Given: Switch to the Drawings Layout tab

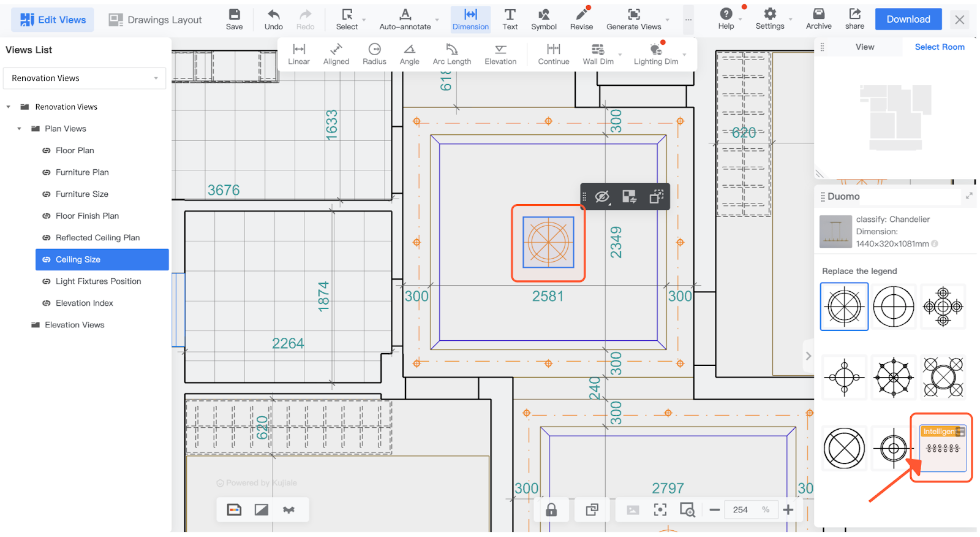Looking at the screenshot, I should [x=156, y=20].
